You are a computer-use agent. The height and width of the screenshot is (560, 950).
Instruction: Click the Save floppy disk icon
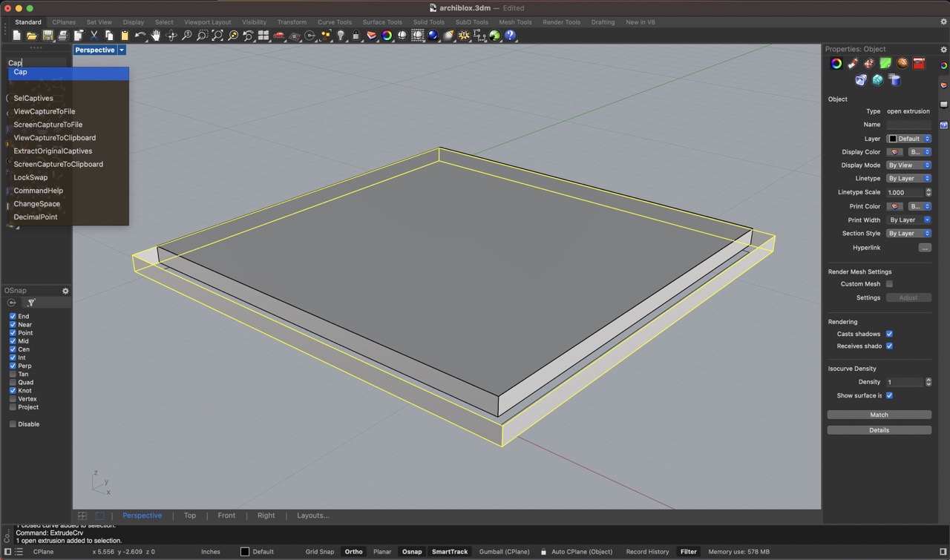(x=47, y=36)
